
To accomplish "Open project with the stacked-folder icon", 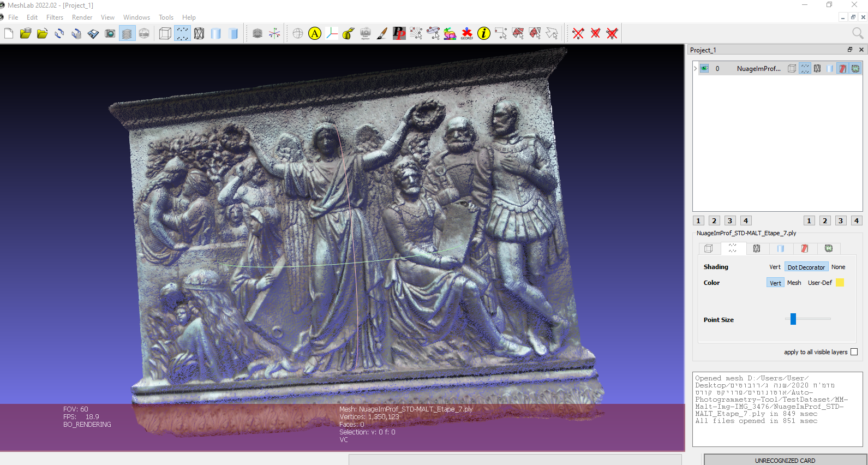I will 26,34.
